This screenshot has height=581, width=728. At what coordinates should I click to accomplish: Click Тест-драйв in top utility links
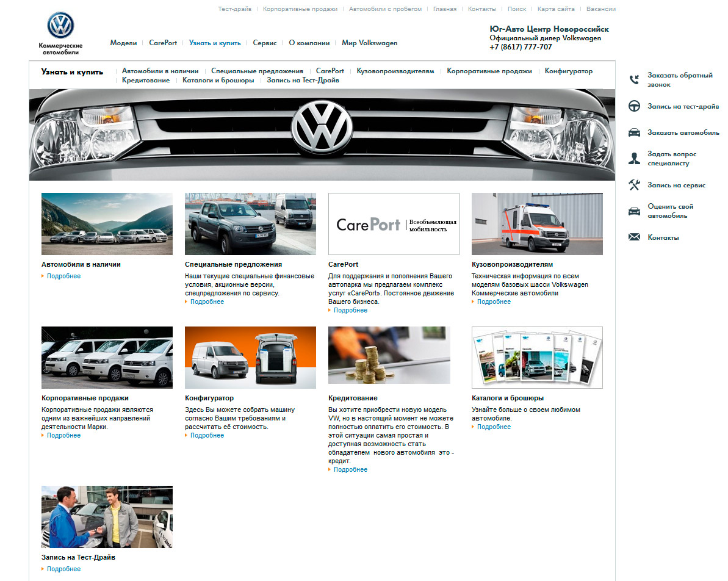(x=235, y=9)
